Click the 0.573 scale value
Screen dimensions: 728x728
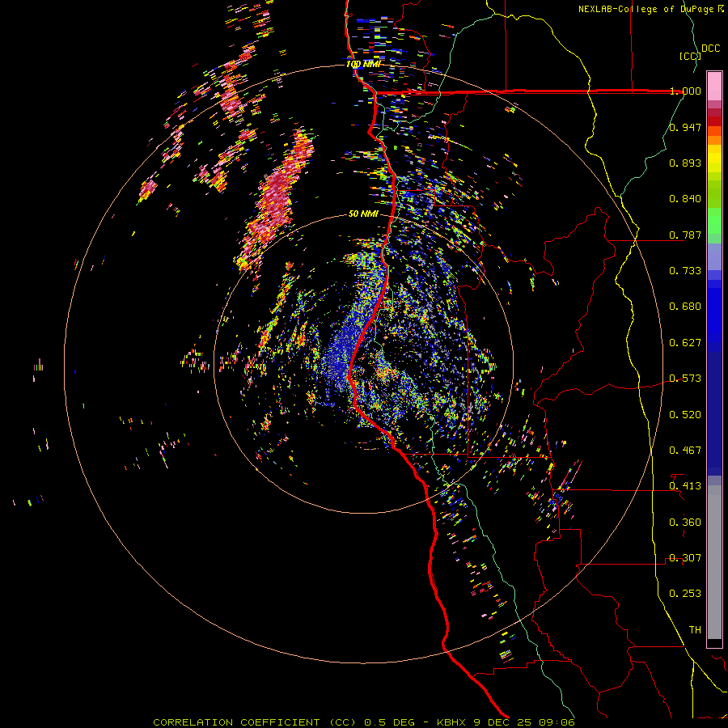click(x=685, y=379)
